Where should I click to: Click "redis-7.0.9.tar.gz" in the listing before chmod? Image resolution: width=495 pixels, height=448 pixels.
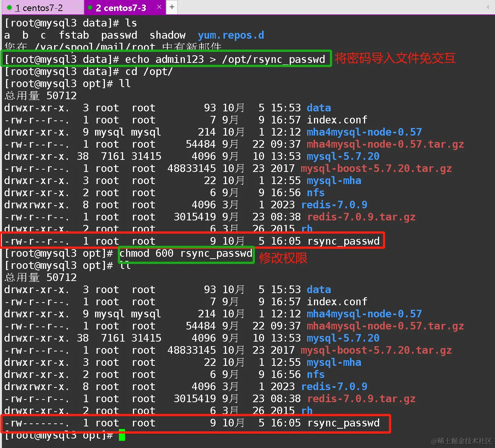[361, 217]
